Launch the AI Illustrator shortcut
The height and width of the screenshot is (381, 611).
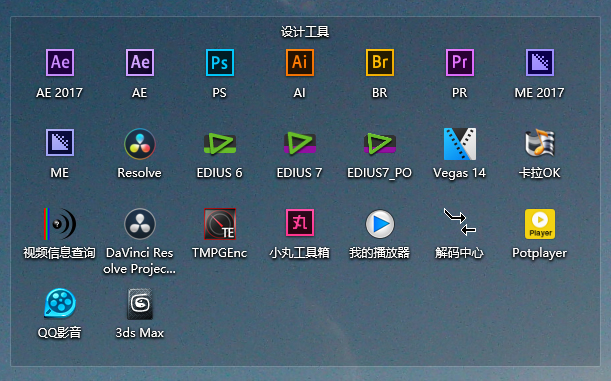[x=300, y=62]
